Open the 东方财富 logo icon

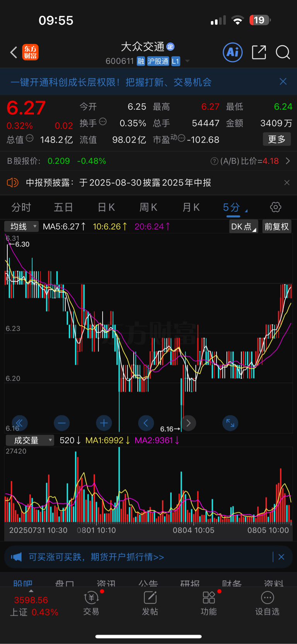tap(30, 52)
